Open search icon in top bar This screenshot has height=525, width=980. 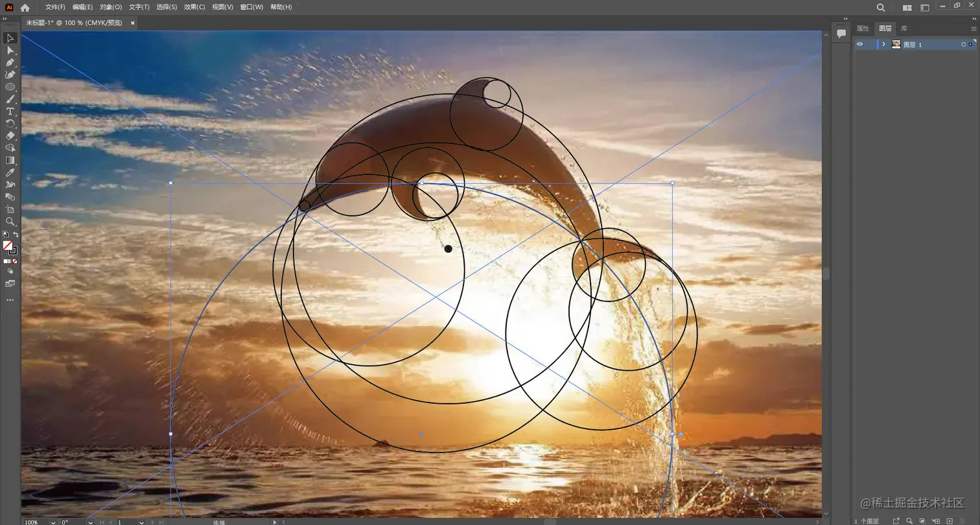tap(881, 8)
